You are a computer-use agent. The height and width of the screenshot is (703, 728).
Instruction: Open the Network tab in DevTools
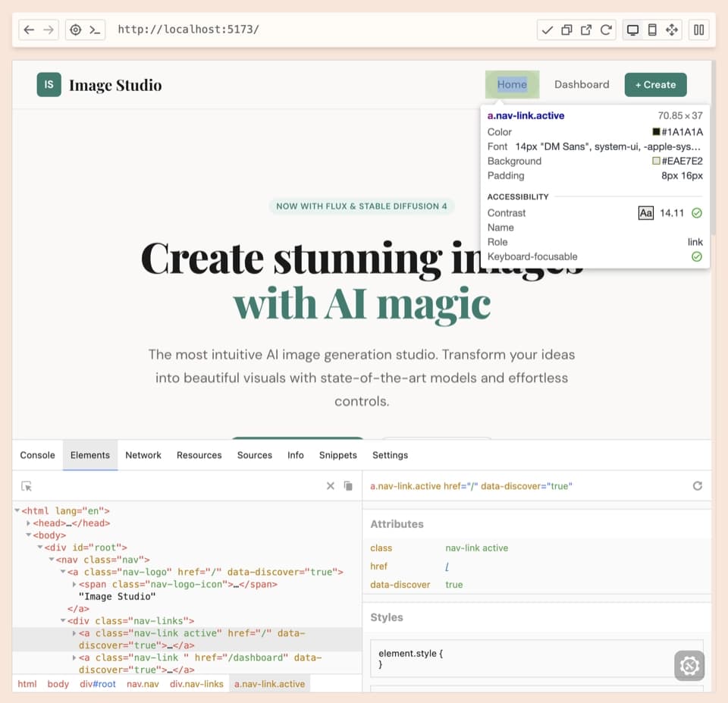click(x=143, y=455)
